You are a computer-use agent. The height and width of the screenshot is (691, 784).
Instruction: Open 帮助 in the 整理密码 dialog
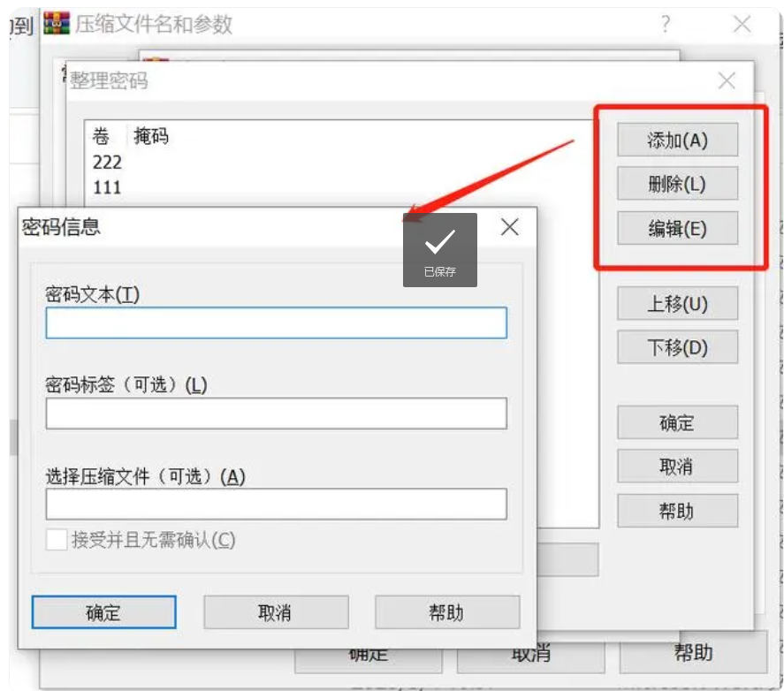pos(678,511)
